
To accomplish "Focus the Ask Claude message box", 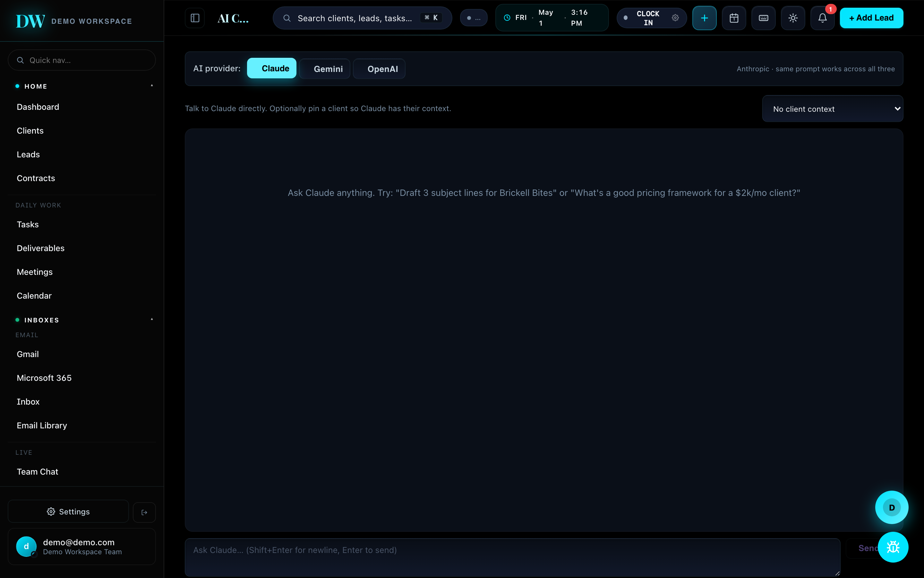I will [512, 557].
